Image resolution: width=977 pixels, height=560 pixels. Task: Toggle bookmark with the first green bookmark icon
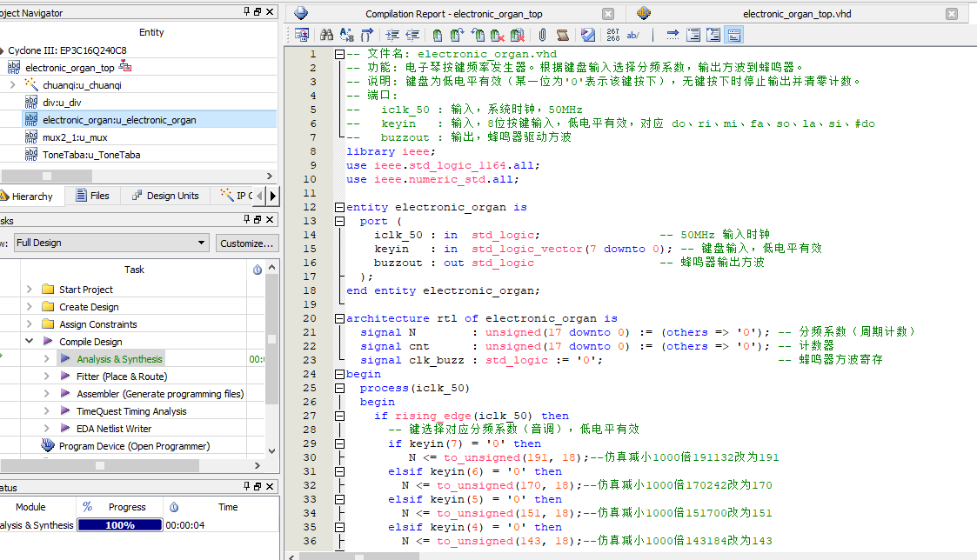(438, 35)
